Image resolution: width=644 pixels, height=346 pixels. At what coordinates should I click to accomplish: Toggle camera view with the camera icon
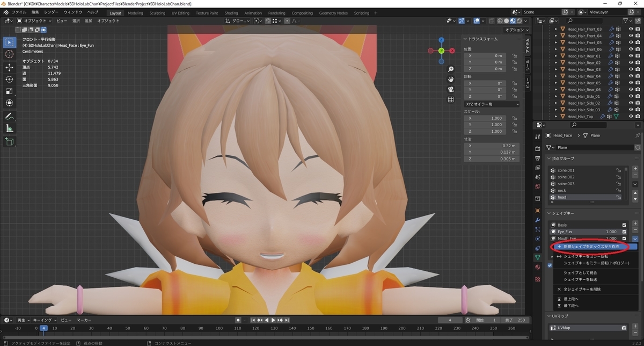451,89
